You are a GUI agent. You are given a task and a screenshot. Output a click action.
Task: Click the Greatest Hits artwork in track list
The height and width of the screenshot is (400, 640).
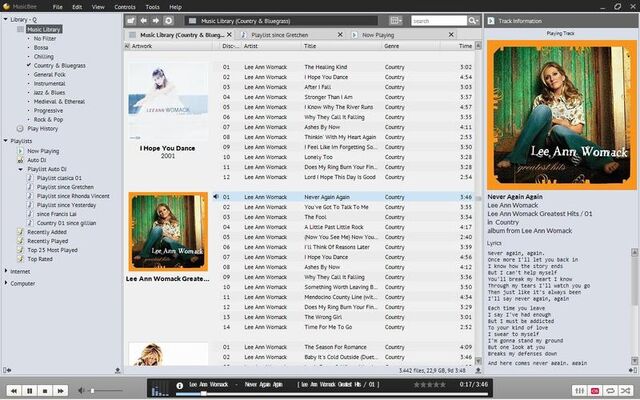click(168, 231)
